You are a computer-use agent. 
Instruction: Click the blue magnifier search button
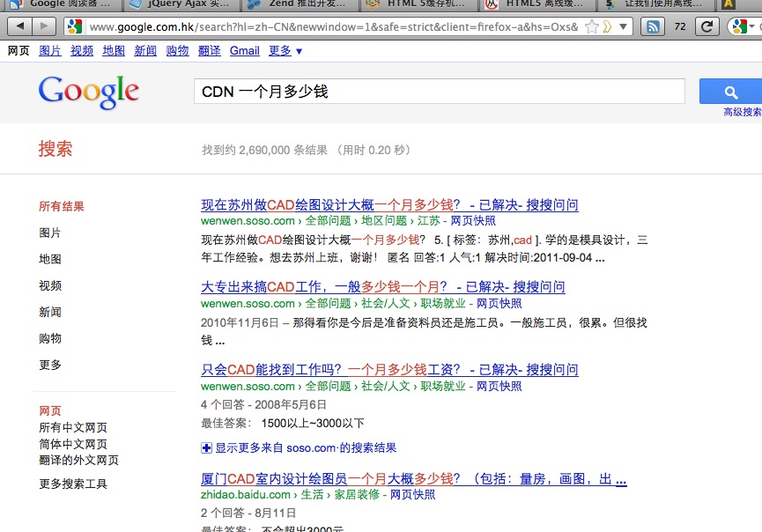(730, 92)
